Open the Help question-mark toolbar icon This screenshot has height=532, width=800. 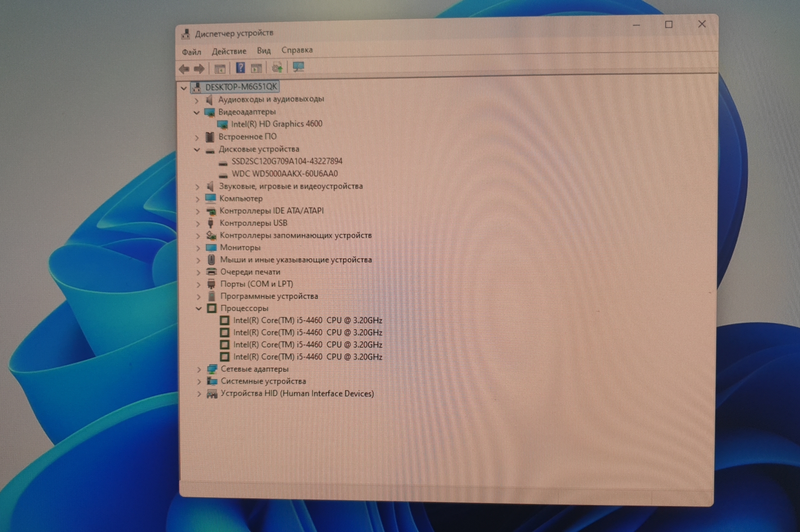(240, 68)
